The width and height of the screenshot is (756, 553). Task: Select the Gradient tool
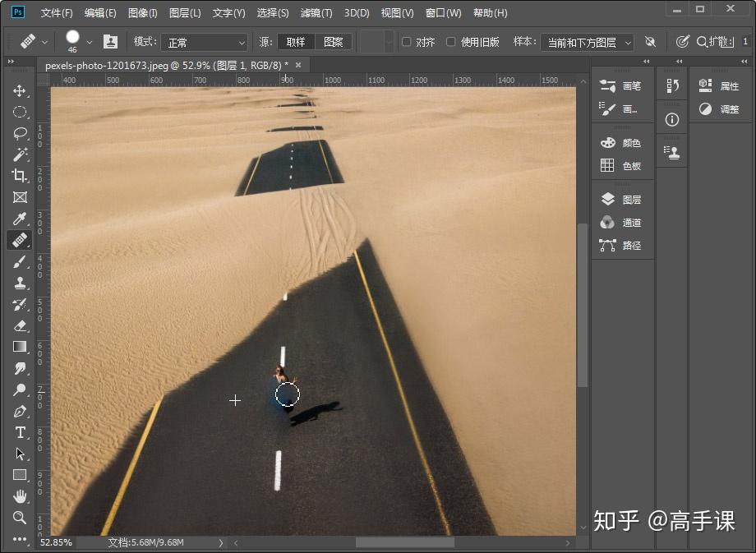pos(20,347)
